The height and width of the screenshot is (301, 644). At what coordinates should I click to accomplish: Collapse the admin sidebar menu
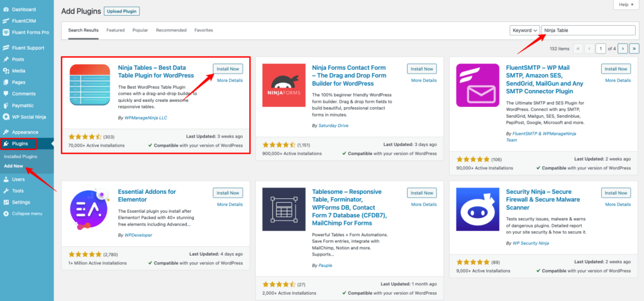pos(26,213)
